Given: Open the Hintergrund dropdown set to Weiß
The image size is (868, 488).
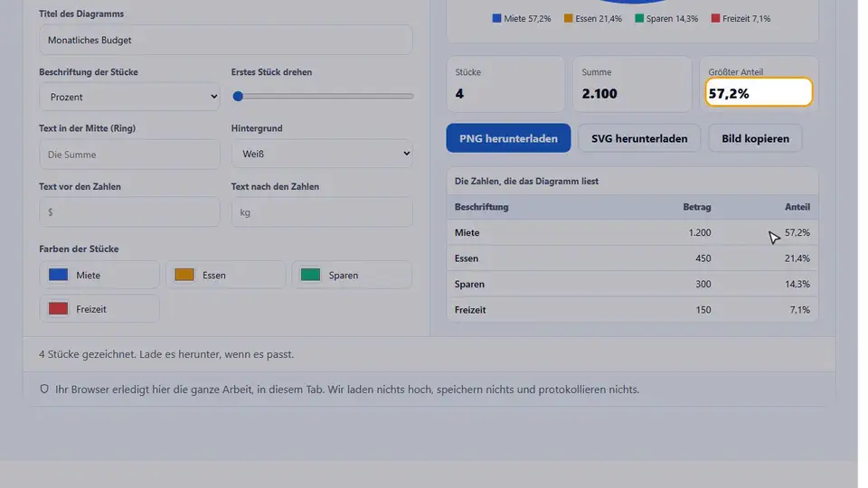Looking at the screenshot, I should point(322,154).
